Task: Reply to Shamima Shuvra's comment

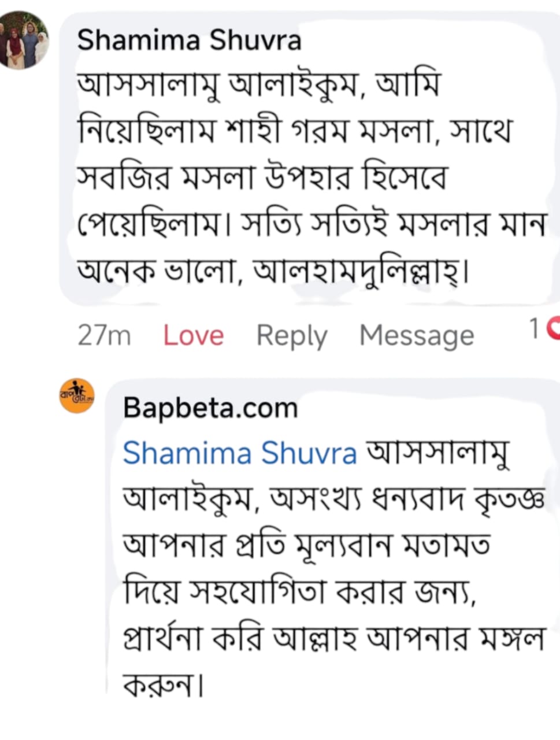Action: pos(291,335)
